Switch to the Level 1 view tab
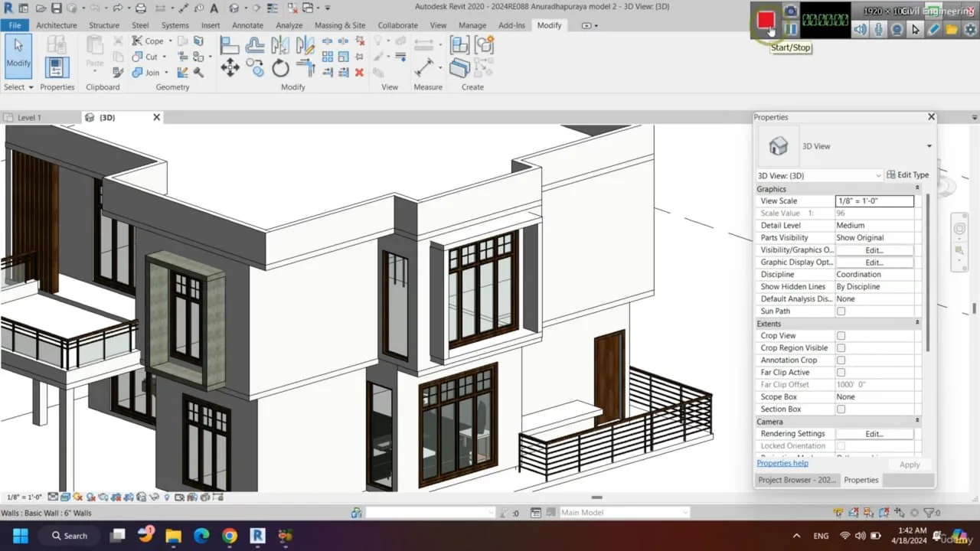Viewport: 980px width, 551px height. pos(29,118)
